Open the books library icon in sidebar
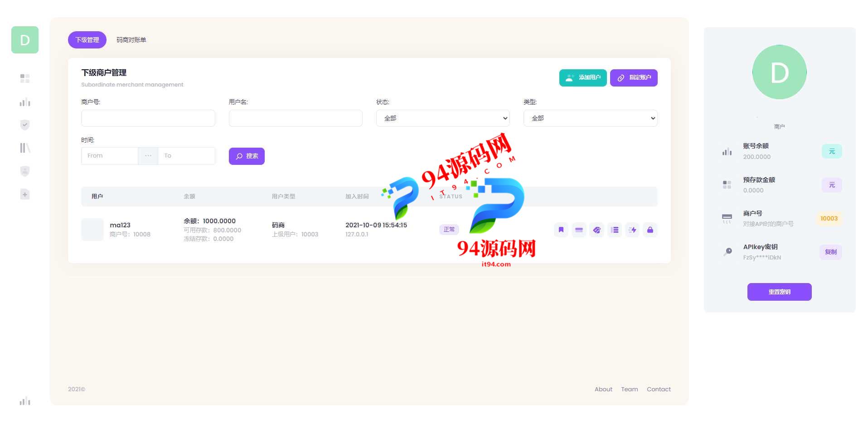Screen dimensions: 868x423 (x=25, y=148)
